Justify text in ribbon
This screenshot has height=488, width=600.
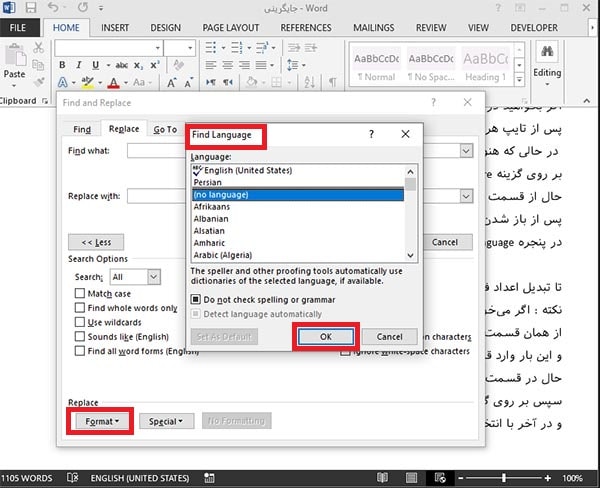pyautogui.click(x=261, y=65)
